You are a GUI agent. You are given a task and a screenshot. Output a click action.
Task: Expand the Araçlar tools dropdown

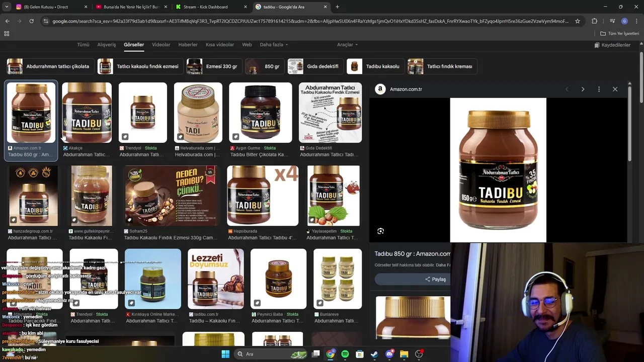[347, 45]
